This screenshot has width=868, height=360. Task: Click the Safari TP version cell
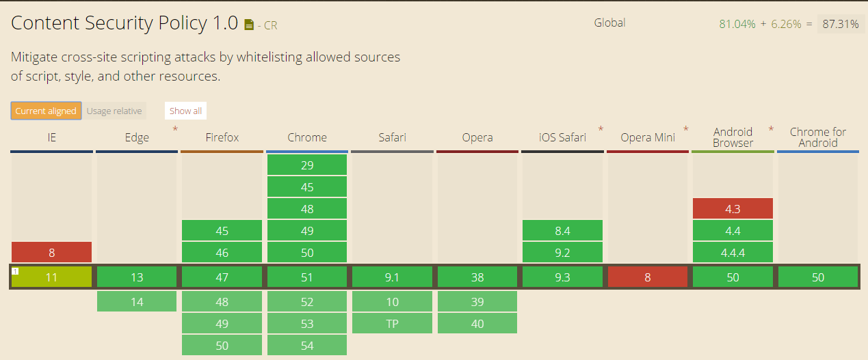392,323
